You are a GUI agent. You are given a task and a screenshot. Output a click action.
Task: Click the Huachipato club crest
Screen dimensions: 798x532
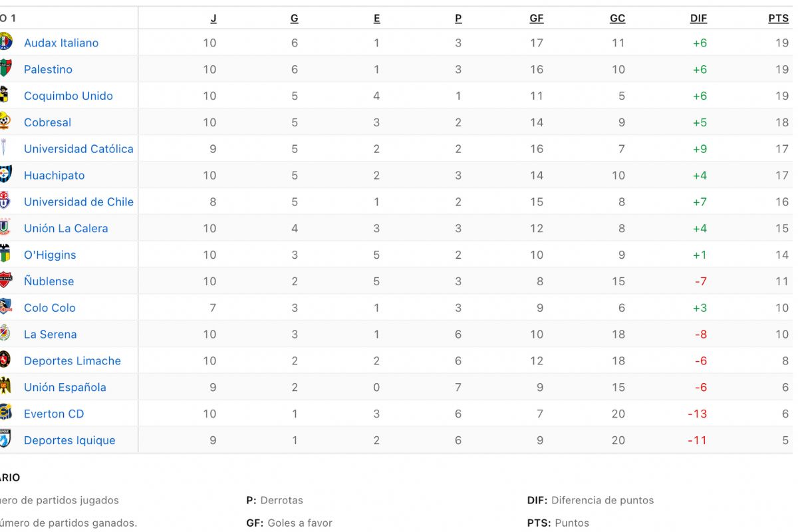point(5,176)
